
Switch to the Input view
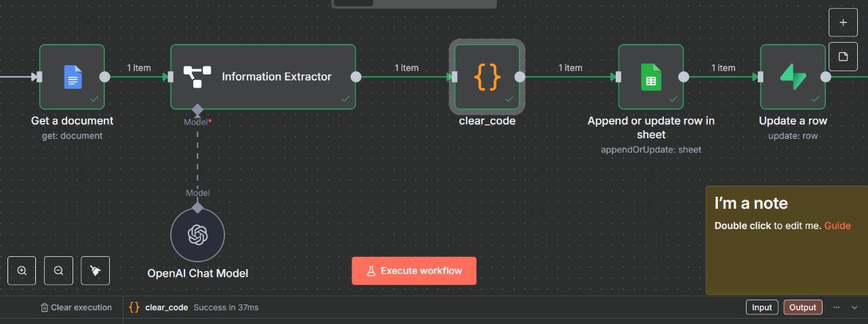762,307
